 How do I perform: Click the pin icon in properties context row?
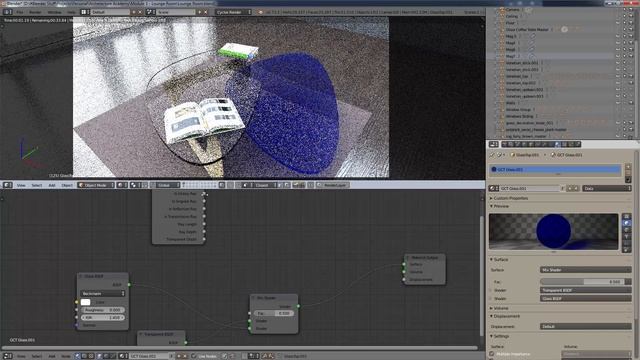(x=492, y=155)
